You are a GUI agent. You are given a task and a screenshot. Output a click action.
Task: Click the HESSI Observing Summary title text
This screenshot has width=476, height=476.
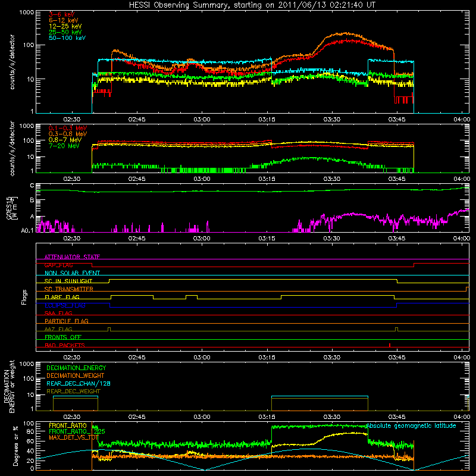252,5
